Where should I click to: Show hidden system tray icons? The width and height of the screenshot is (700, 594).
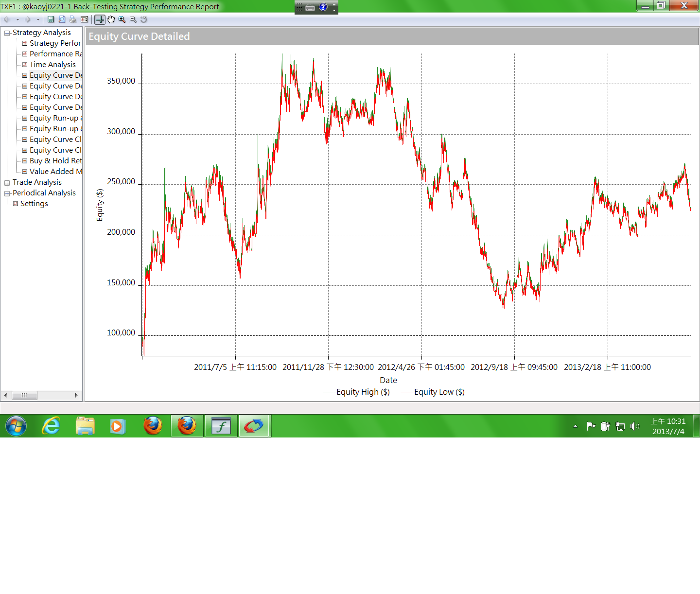576,426
